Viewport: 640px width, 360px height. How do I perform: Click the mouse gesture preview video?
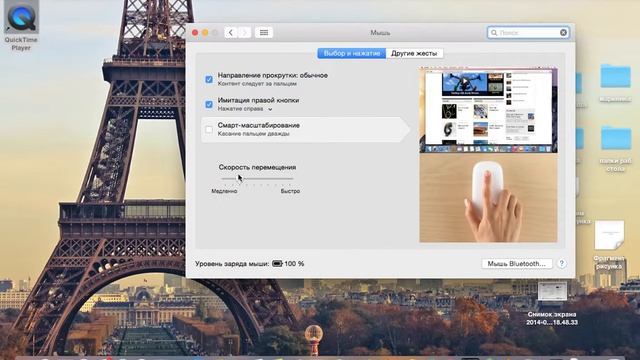(488, 155)
